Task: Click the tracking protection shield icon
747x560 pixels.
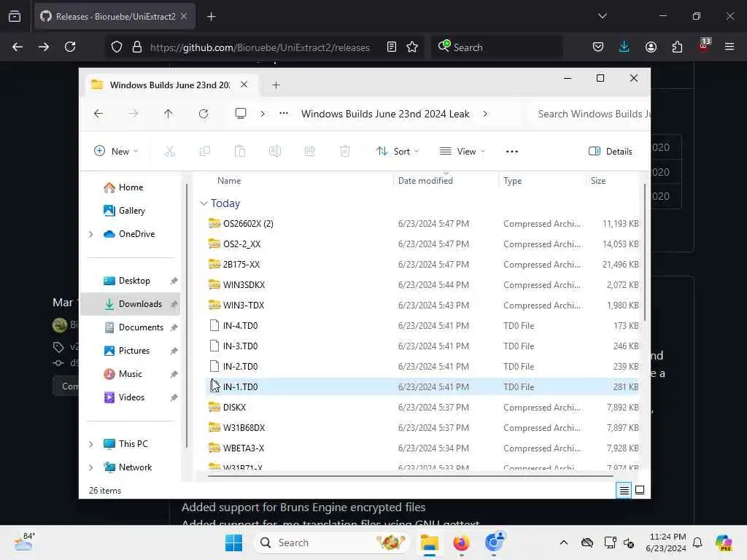Action: [117, 47]
